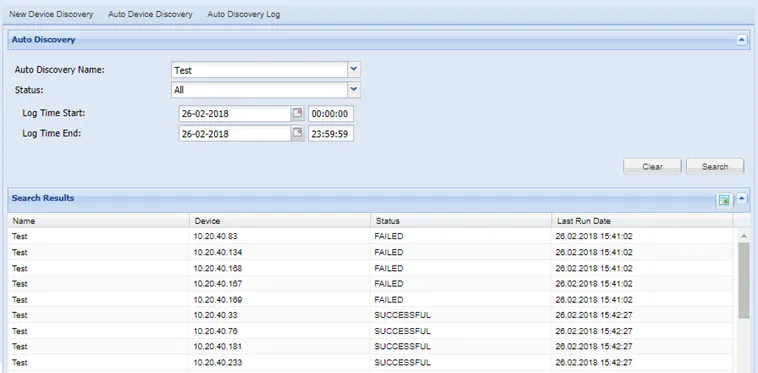Edit the Log Time End date field
The height and width of the screenshot is (373, 758).
click(x=235, y=134)
